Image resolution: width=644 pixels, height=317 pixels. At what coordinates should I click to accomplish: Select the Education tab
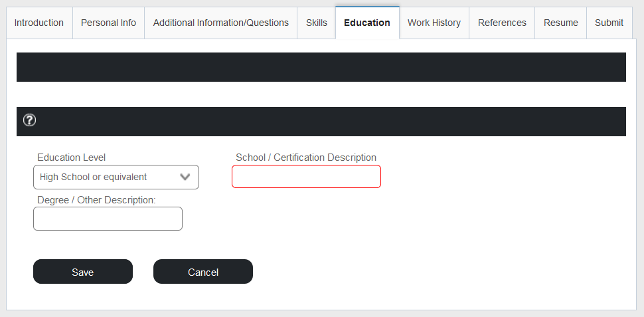click(367, 23)
